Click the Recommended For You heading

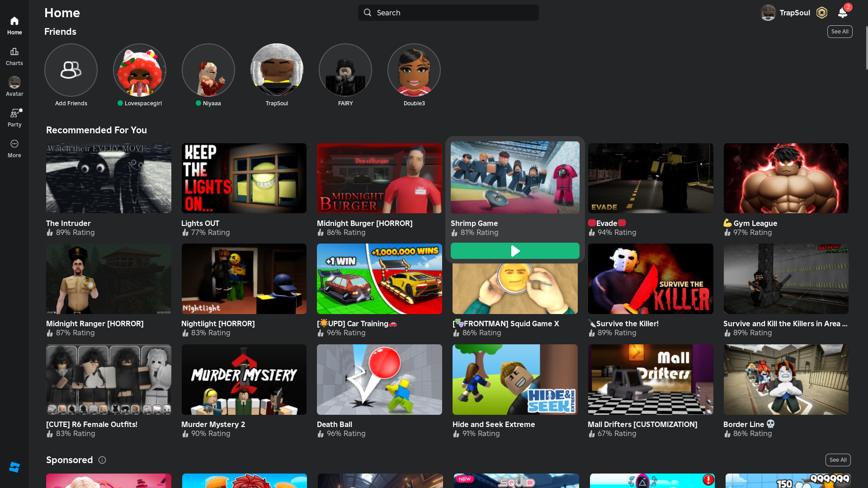(x=96, y=130)
